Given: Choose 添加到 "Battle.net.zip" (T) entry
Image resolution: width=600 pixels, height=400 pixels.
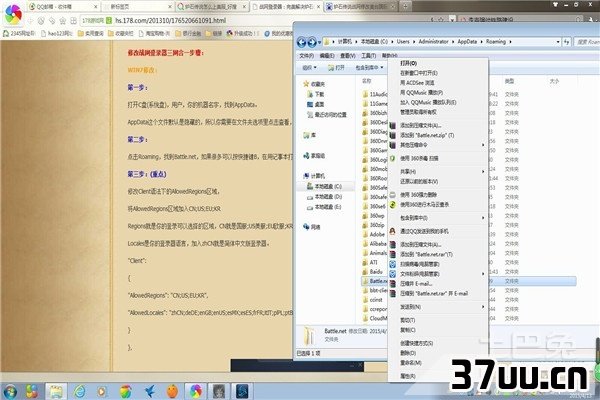Looking at the screenshot, I should [x=427, y=135].
